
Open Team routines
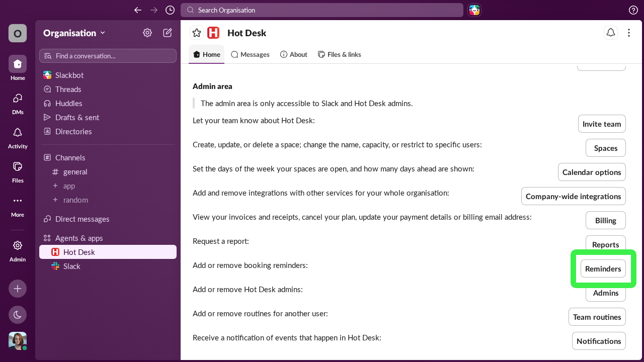point(597,317)
